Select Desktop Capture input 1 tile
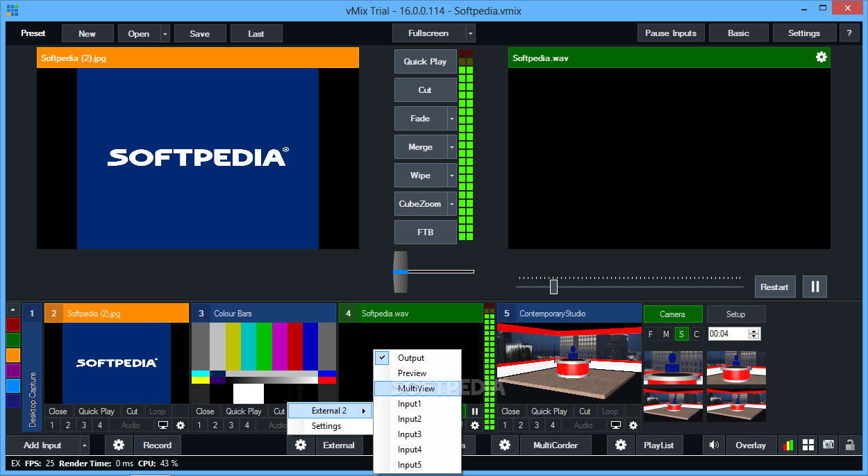This screenshot has width=868, height=476. [x=32, y=367]
